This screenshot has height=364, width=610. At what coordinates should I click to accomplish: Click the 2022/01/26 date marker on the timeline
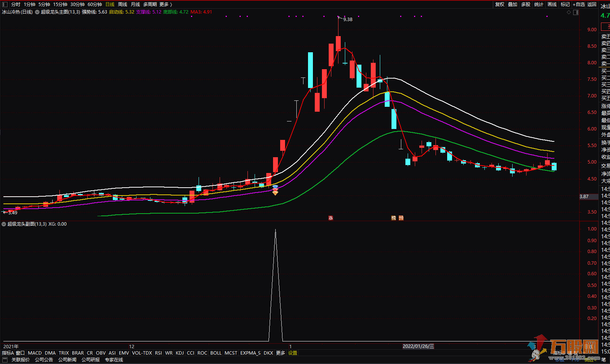coord(418,346)
